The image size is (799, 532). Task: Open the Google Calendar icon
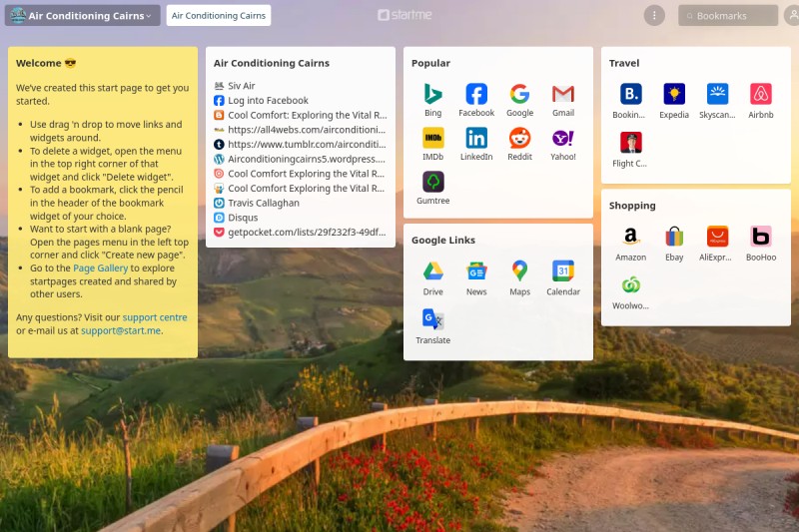(563, 270)
